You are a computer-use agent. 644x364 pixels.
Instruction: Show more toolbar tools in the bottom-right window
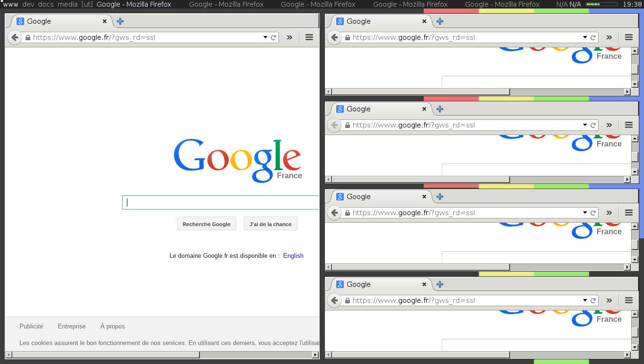pos(609,300)
